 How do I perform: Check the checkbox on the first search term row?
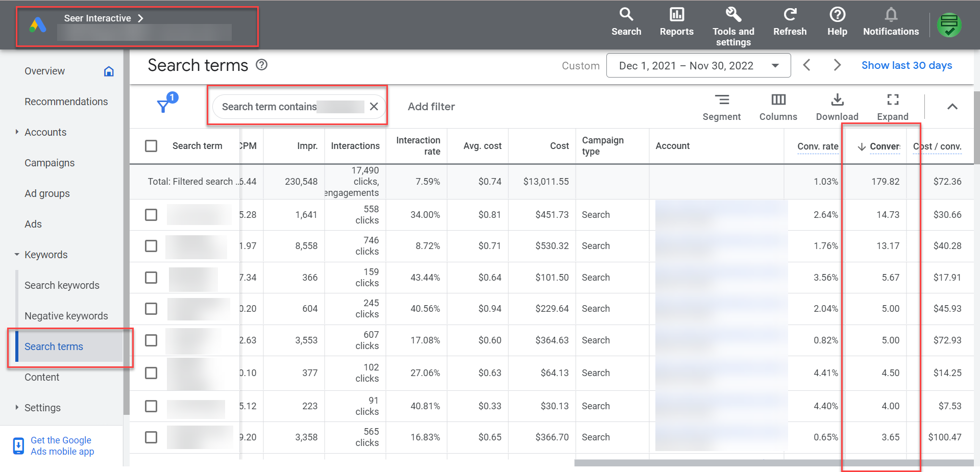click(151, 215)
